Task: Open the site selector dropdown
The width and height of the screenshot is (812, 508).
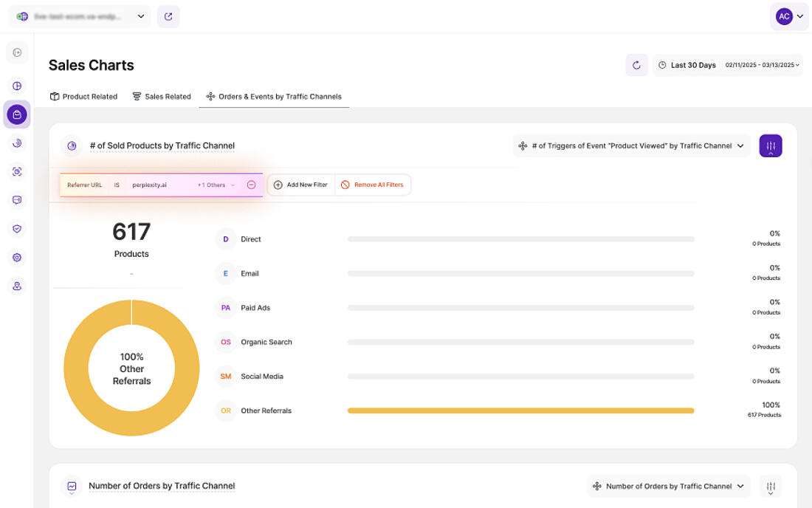Action: [x=80, y=16]
